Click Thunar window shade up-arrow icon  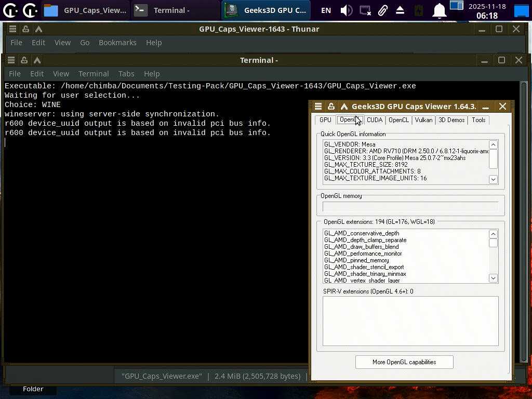click(x=38, y=29)
